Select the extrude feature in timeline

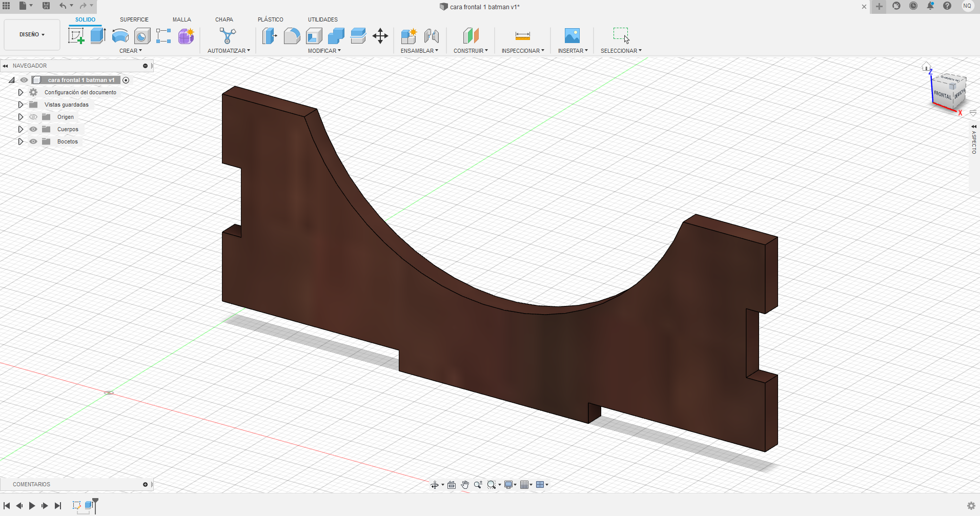pyautogui.click(x=89, y=505)
